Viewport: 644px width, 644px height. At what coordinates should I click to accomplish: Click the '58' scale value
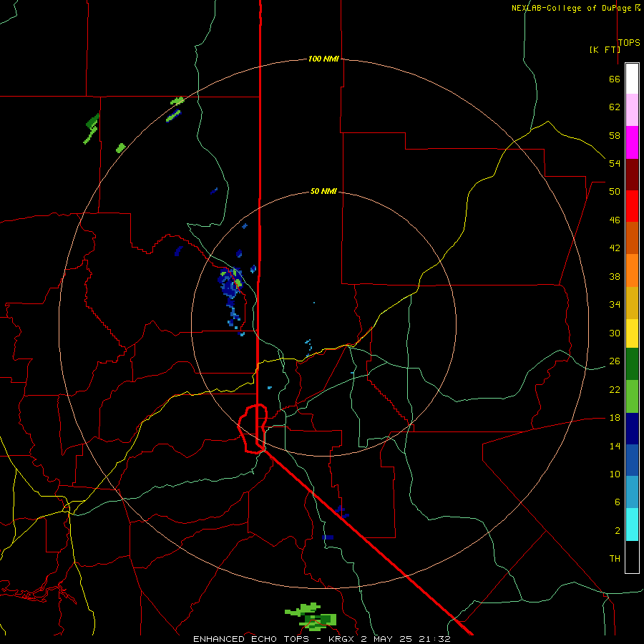tap(615, 135)
